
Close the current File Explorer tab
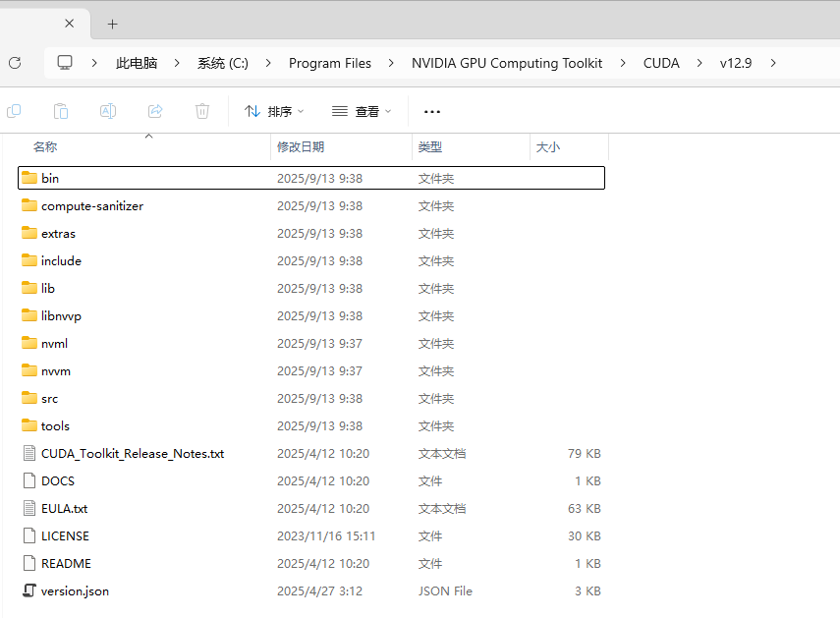click(69, 24)
